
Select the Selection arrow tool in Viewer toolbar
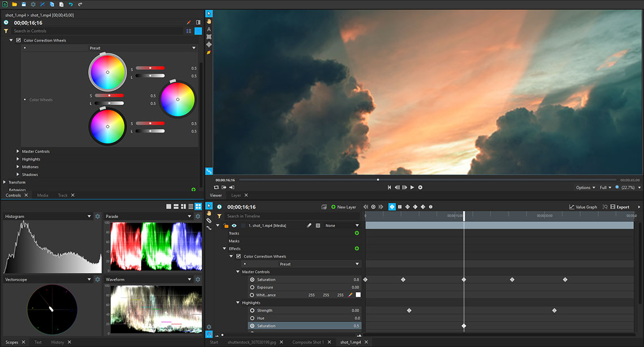[208, 14]
